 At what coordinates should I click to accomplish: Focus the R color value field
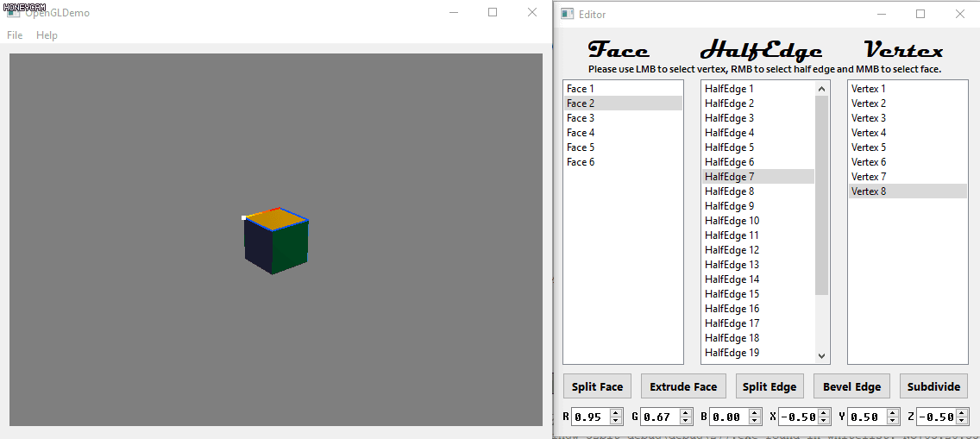pyautogui.click(x=591, y=417)
